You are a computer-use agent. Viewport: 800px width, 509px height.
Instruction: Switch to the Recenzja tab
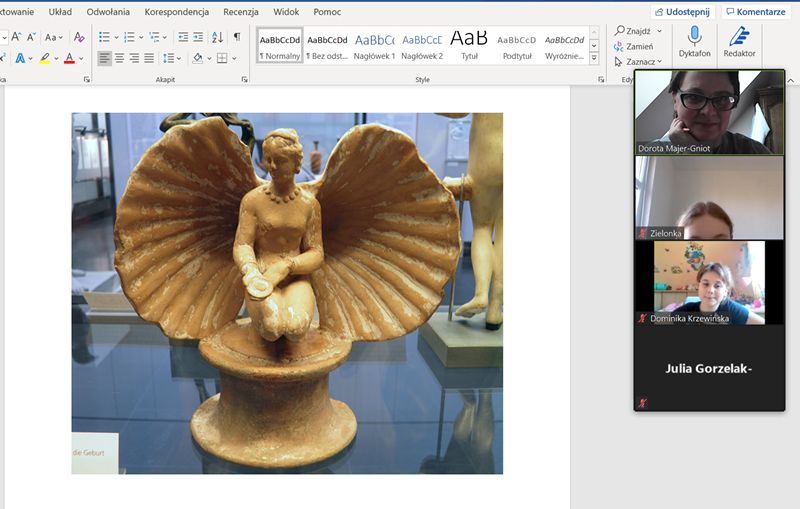click(241, 12)
